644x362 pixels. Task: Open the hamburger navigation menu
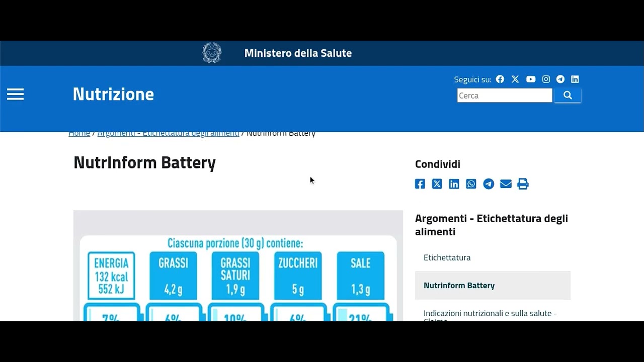pos(15,95)
